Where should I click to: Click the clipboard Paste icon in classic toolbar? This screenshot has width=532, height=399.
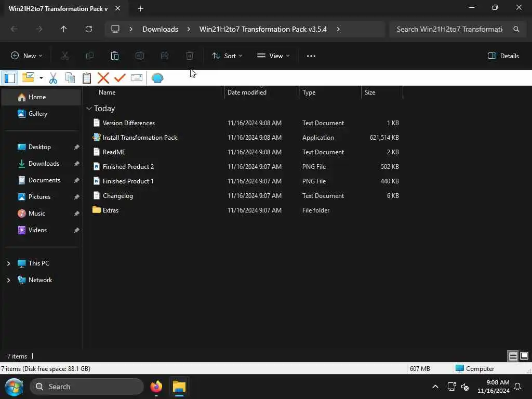87,78
